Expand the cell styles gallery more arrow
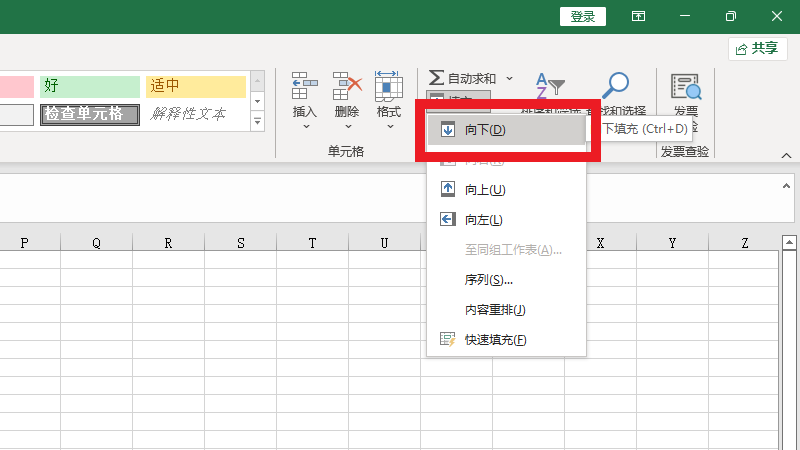This screenshot has height=450, width=800. pyautogui.click(x=257, y=121)
